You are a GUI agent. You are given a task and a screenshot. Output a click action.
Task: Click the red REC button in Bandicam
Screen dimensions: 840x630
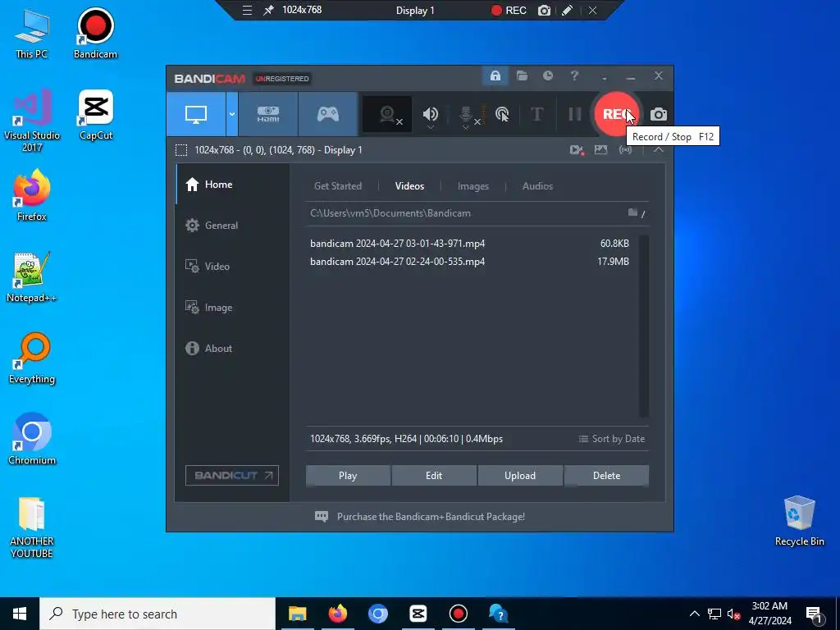pyautogui.click(x=617, y=113)
